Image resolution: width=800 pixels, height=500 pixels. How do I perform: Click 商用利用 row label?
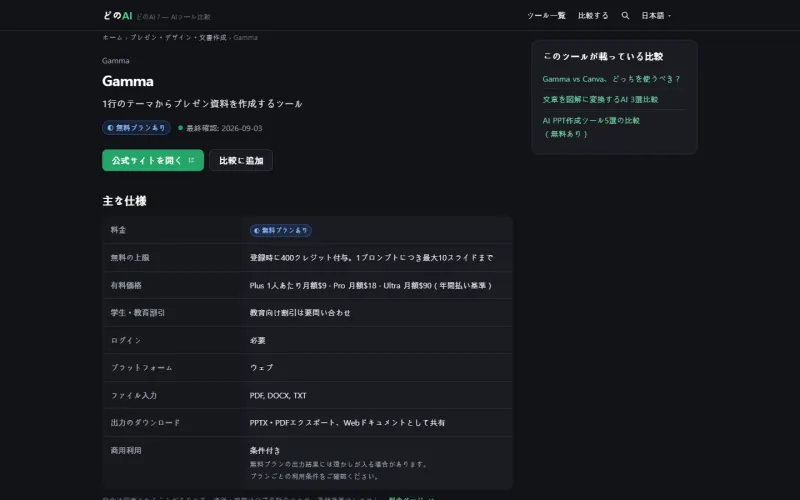pyautogui.click(x=126, y=451)
